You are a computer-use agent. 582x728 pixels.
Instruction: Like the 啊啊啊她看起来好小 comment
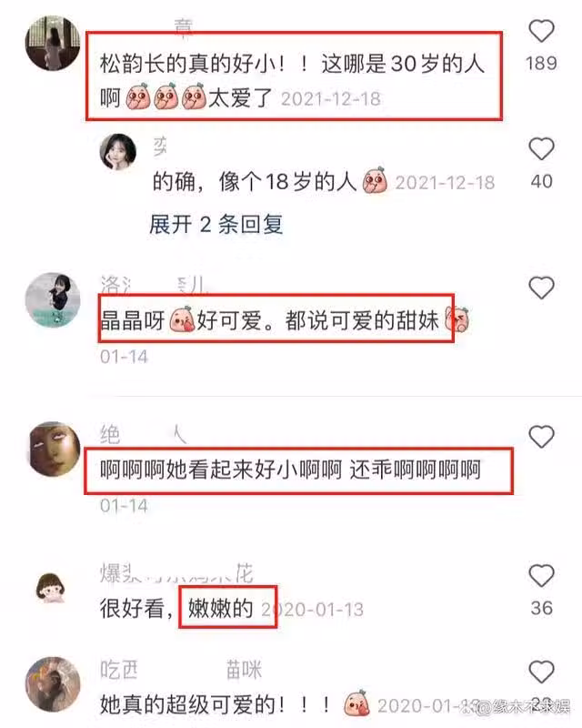(x=542, y=437)
